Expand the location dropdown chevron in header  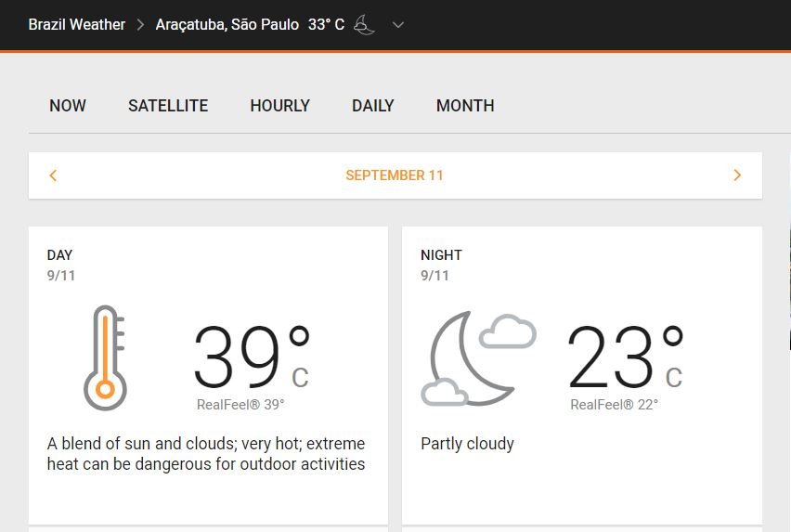tap(398, 25)
